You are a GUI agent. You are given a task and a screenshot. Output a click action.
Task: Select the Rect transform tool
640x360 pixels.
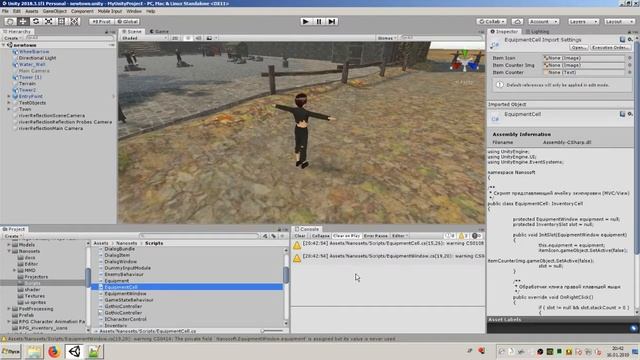click(61, 21)
